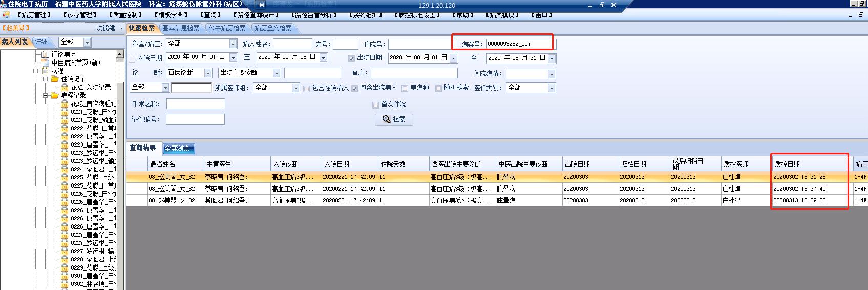
Task: Click the application icon in title bar
Action: (x=4, y=4)
